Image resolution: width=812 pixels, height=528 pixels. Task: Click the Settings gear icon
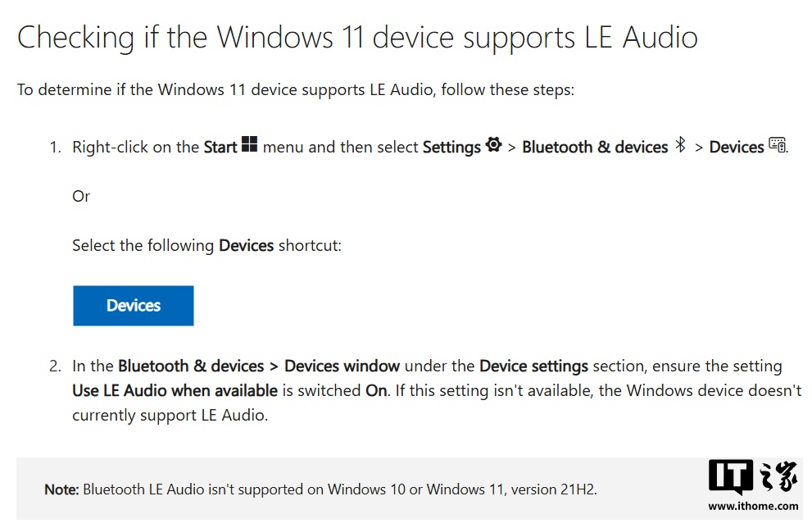click(x=493, y=145)
